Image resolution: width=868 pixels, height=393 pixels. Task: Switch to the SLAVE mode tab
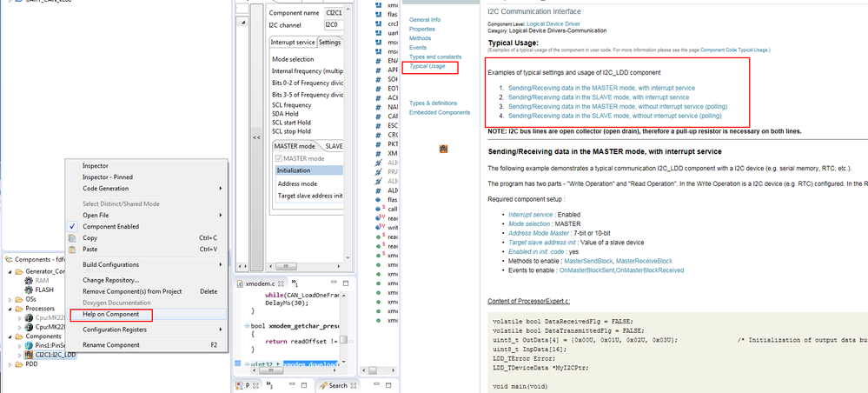coord(334,146)
